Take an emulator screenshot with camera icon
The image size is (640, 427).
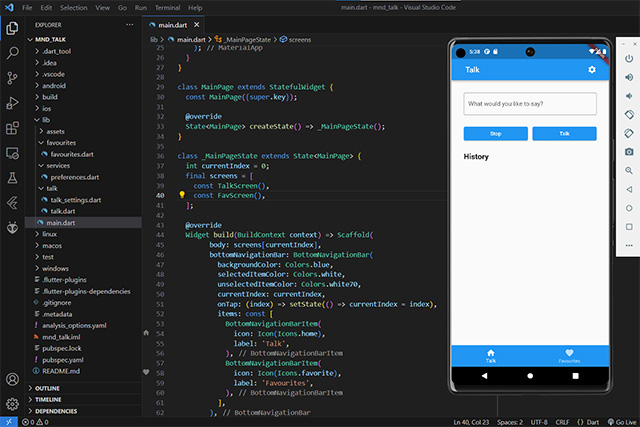click(628, 150)
